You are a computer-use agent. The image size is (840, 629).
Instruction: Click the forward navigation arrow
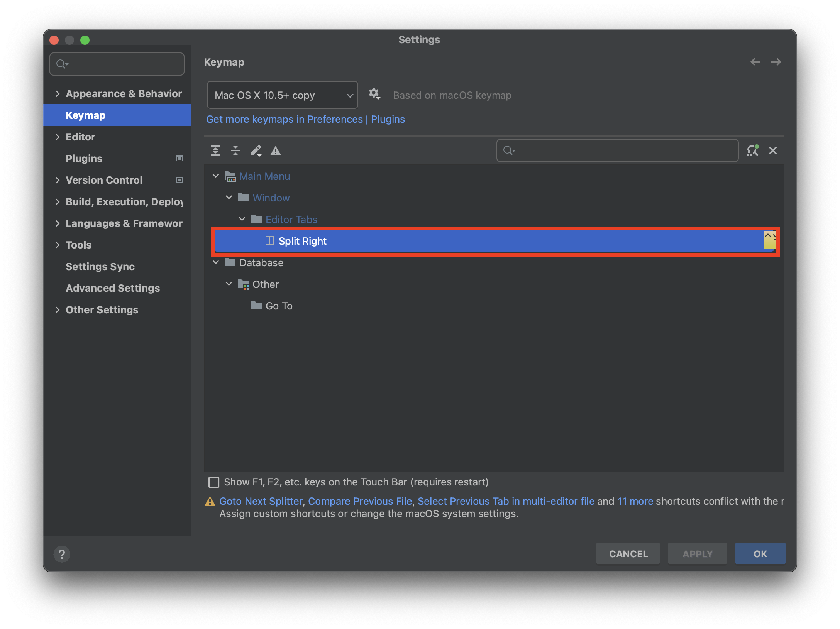pyautogui.click(x=776, y=62)
